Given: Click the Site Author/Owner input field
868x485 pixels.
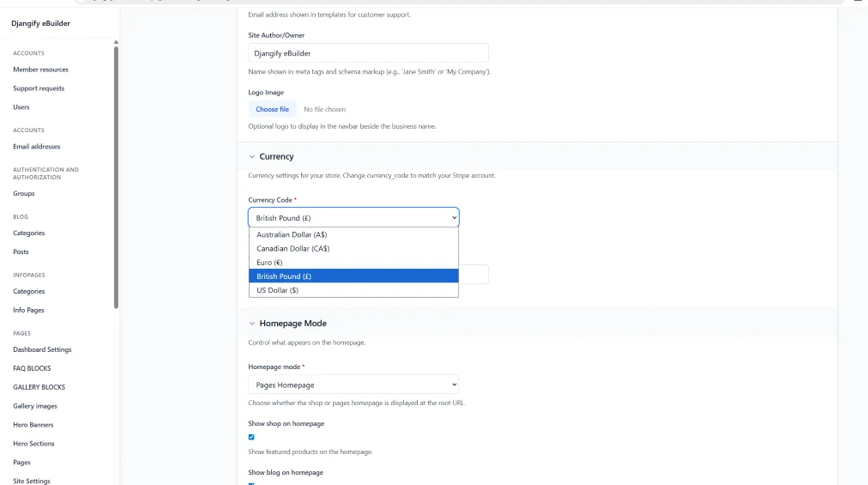Looking at the screenshot, I should click(368, 53).
